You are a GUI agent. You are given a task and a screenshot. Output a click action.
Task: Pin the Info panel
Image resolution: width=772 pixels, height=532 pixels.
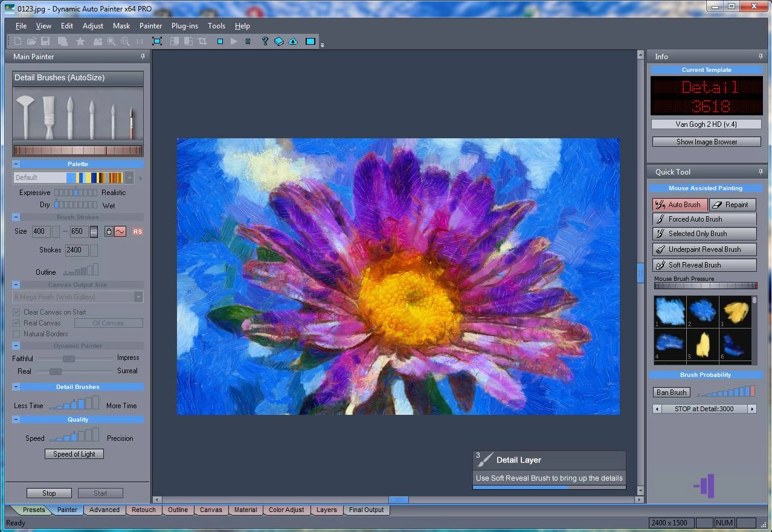click(x=761, y=56)
